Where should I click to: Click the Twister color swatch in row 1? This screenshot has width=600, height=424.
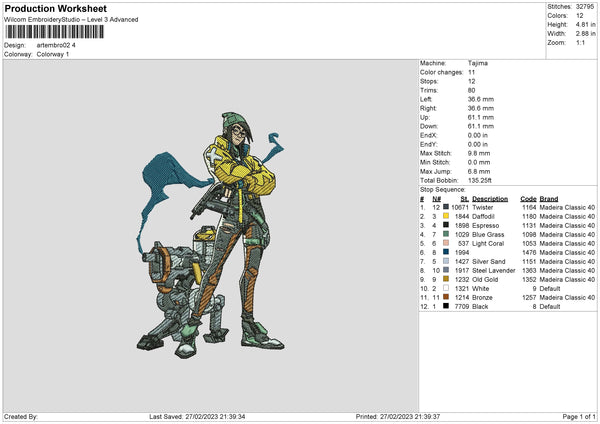[x=446, y=207]
